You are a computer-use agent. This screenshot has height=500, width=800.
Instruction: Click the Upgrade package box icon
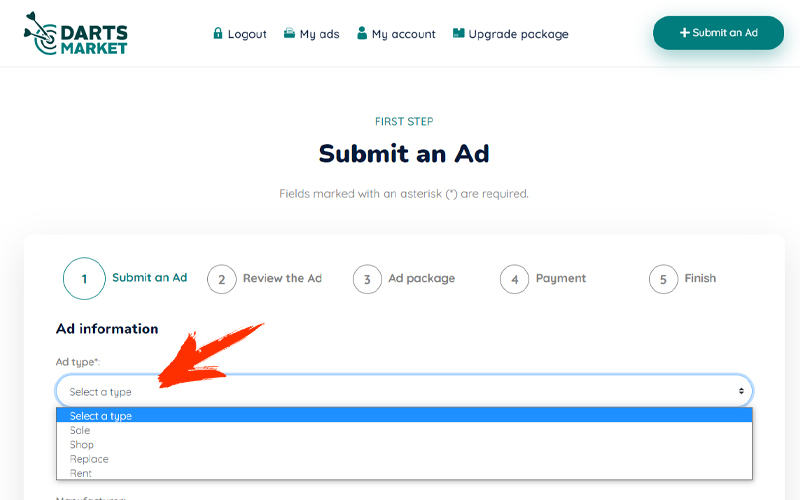(459, 33)
